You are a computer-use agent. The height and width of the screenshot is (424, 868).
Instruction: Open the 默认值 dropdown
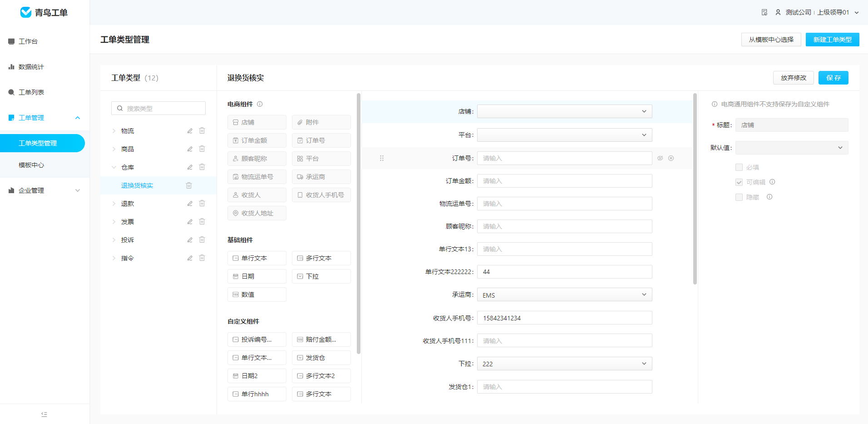coord(792,148)
